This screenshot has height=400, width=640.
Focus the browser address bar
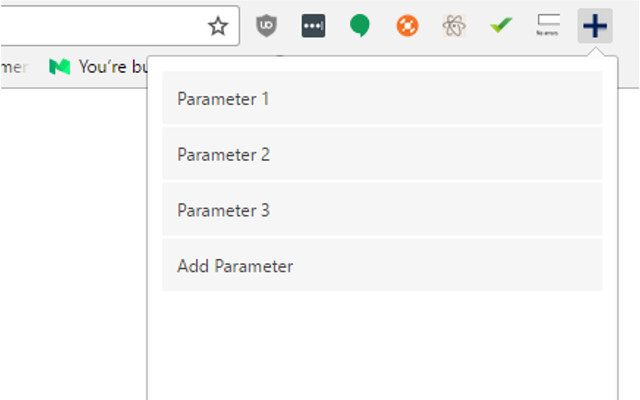pyautogui.click(x=100, y=26)
